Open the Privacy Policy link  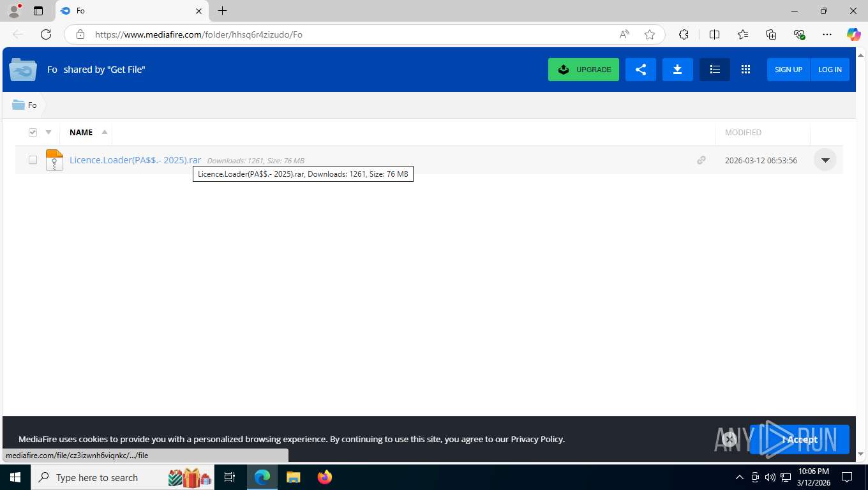[x=537, y=439]
